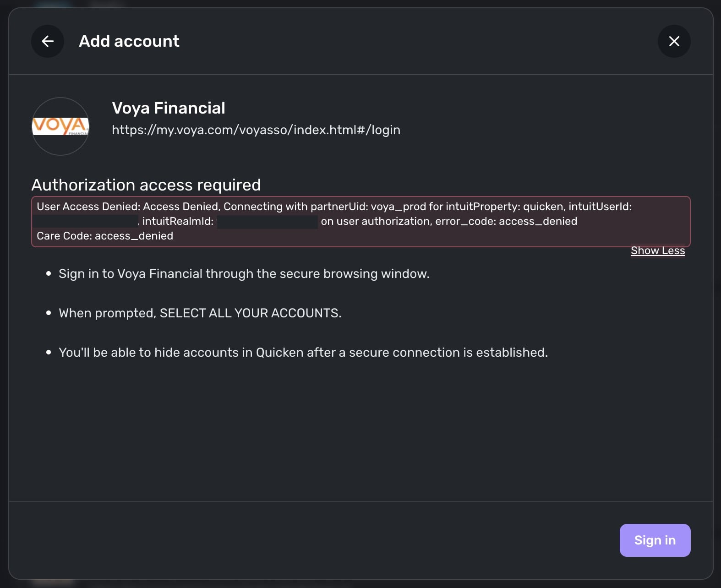Open the my.voya.com login URL
This screenshot has height=588, width=721.
256,130
